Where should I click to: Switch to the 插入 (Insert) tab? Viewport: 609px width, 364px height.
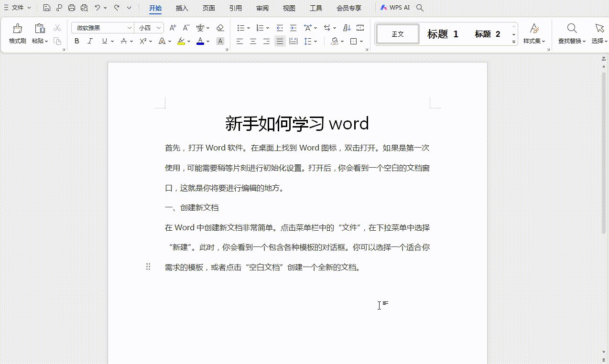coord(182,8)
